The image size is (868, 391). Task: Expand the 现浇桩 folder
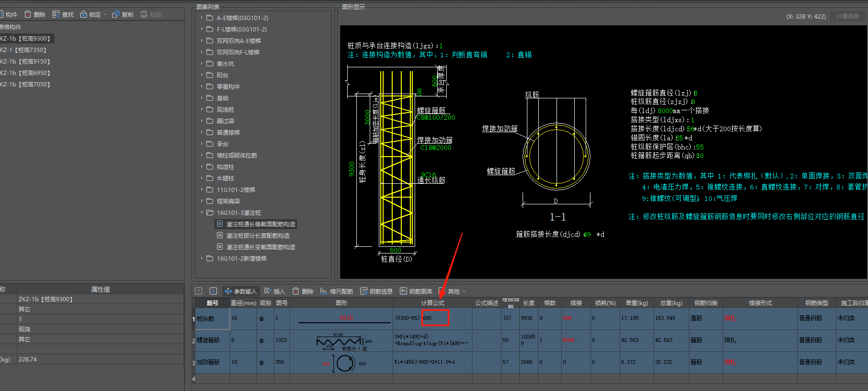tap(202, 109)
